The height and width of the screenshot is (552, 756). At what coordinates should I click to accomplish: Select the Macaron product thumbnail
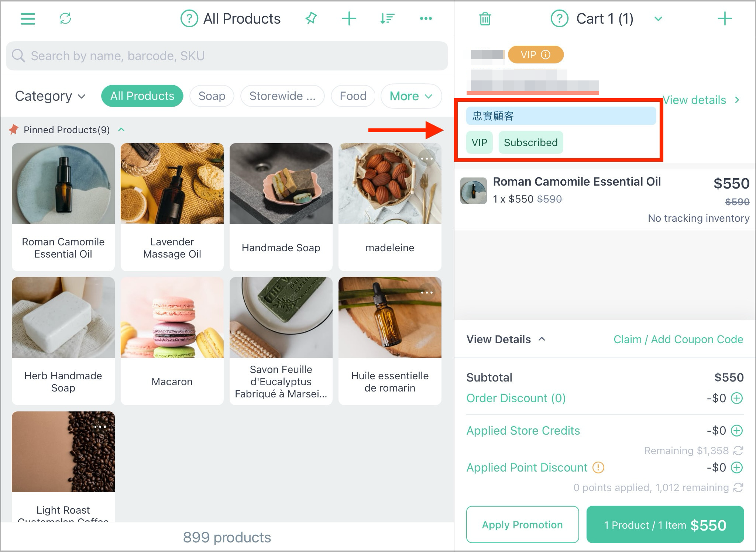click(x=172, y=317)
